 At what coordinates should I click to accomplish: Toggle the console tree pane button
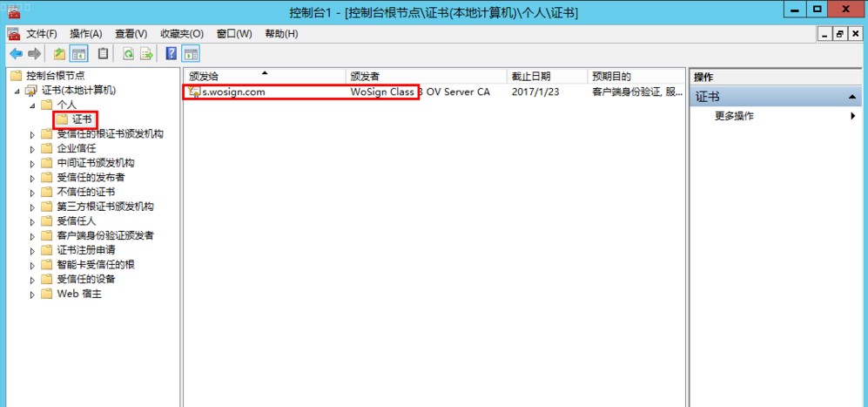[78, 54]
